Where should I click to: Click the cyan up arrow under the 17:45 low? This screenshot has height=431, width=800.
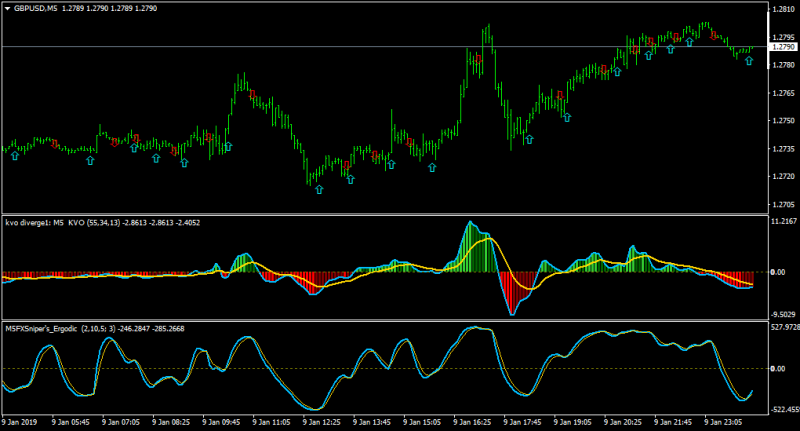tap(529, 139)
